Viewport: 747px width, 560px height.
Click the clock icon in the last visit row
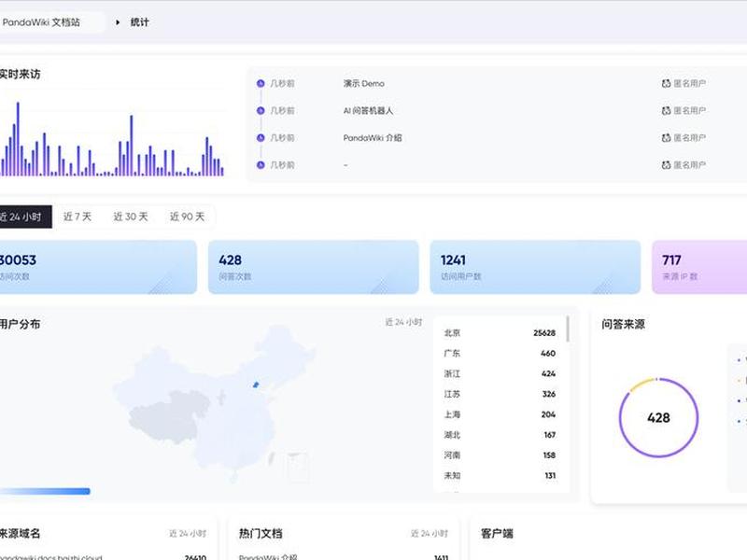click(x=261, y=165)
